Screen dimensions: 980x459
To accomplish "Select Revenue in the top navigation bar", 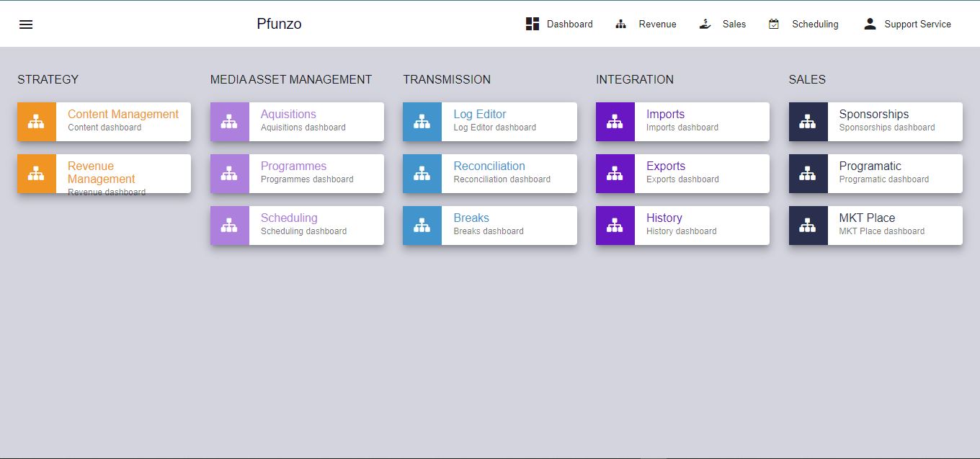I will click(x=646, y=24).
